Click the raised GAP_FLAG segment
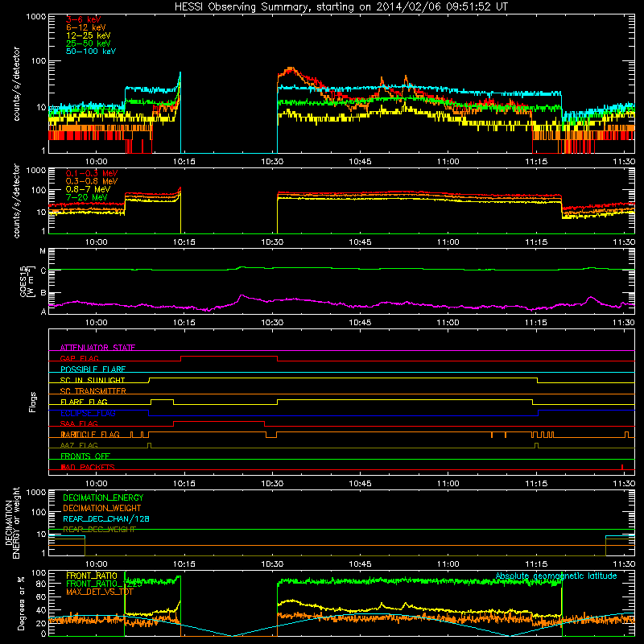644x644 pixels. point(229,357)
